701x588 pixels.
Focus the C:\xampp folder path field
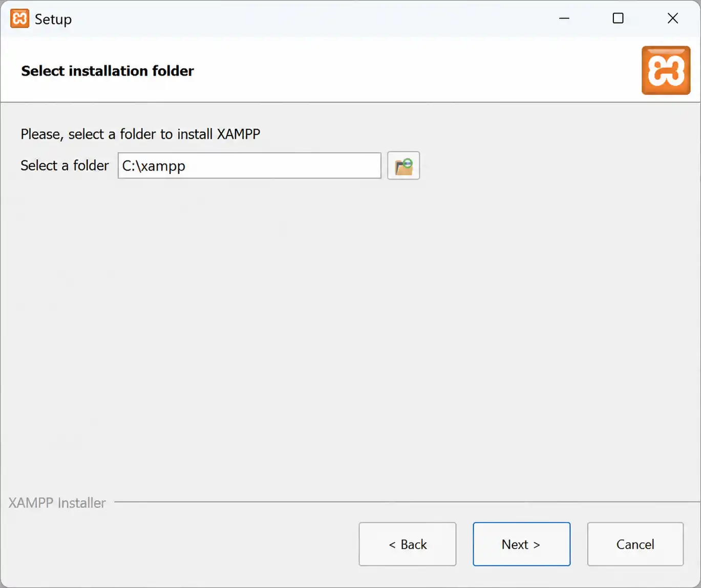click(249, 166)
